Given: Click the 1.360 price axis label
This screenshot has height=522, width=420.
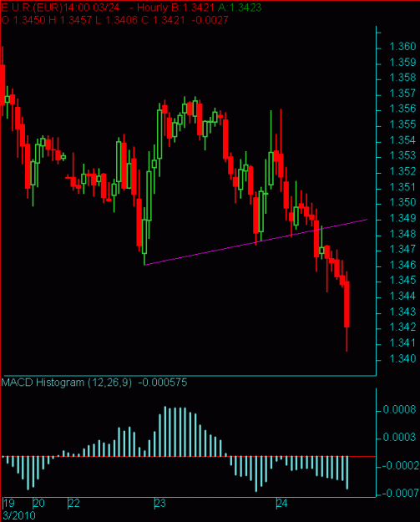Looking at the screenshot, I should tap(402, 46).
